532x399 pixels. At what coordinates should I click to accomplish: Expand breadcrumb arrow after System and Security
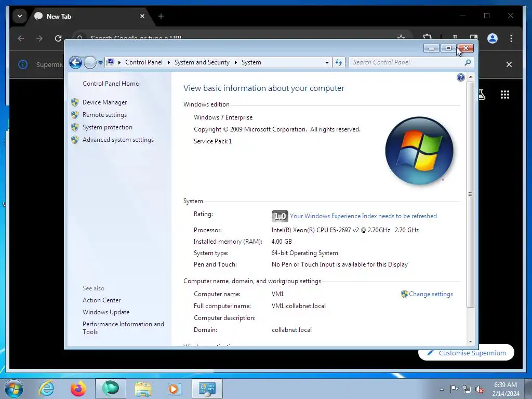pyautogui.click(x=235, y=62)
